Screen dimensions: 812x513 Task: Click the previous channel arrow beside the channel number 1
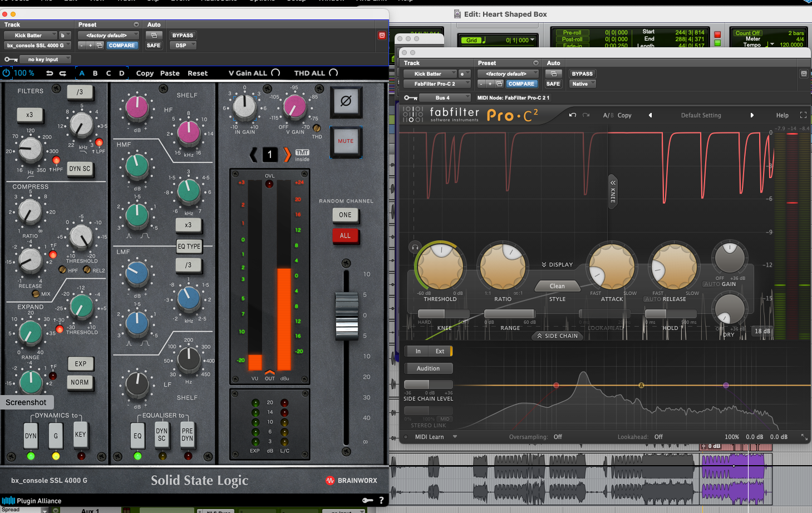(x=254, y=155)
